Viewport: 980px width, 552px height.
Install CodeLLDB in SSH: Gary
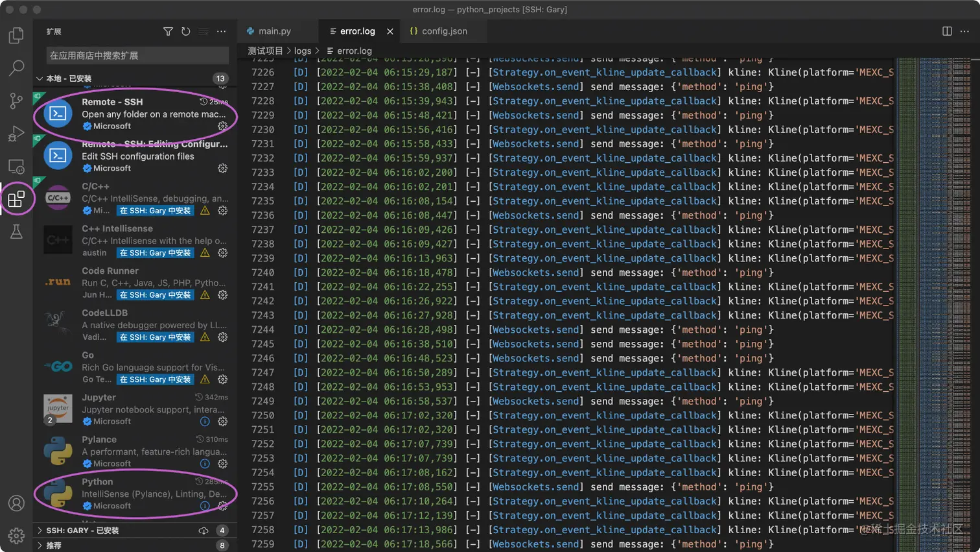tap(156, 337)
